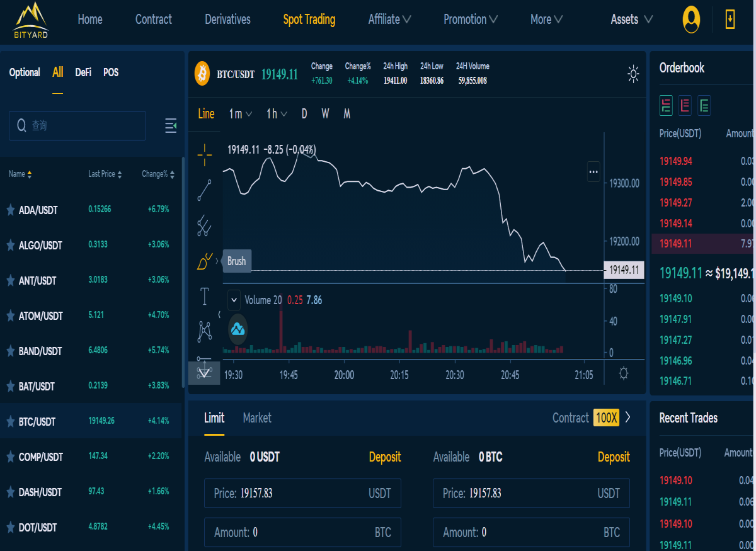756x551 pixels.
Task: Click Deposit next to Available BTC
Action: click(x=614, y=457)
